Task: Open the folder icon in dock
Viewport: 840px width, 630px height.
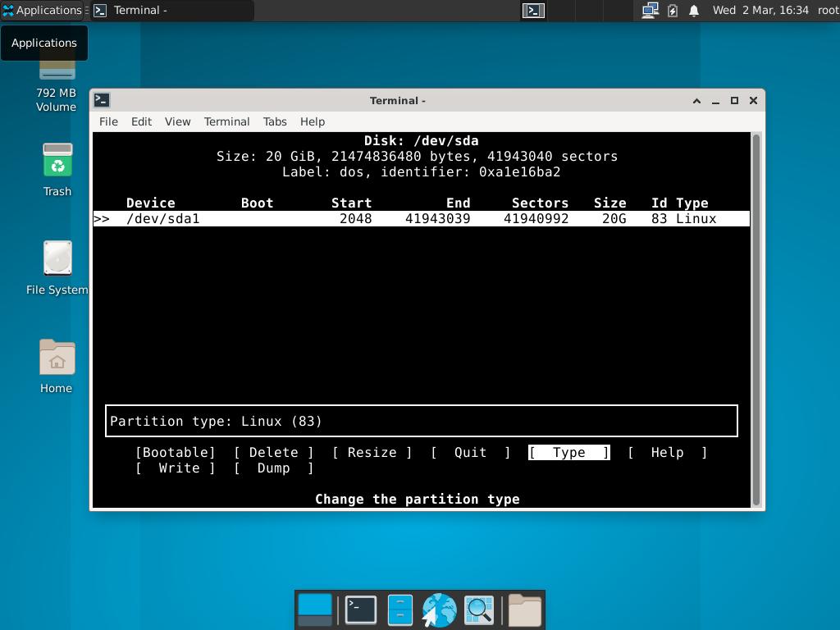Action: point(524,609)
